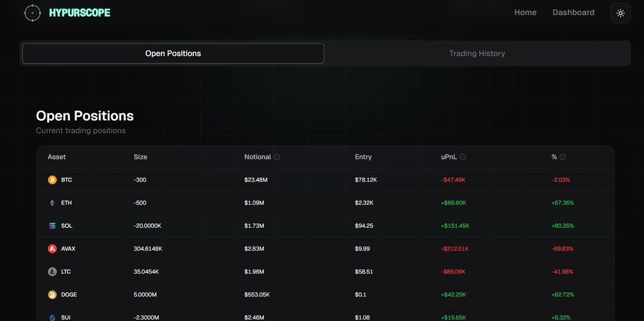Open the Home navigation link

525,12
